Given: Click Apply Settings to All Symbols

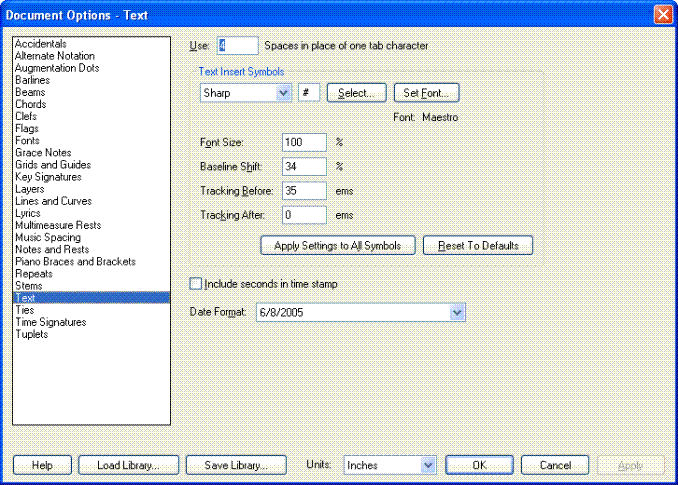Looking at the screenshot, I should [337, 245].
